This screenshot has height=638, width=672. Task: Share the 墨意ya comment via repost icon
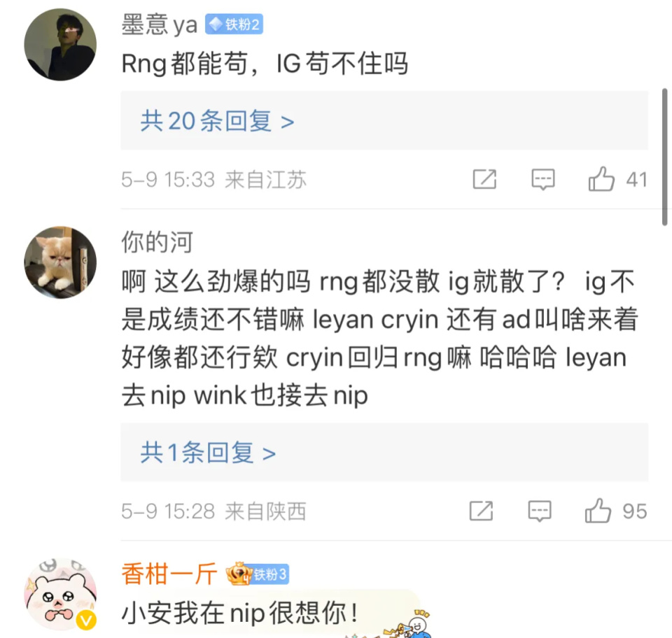tap(484, 179)
